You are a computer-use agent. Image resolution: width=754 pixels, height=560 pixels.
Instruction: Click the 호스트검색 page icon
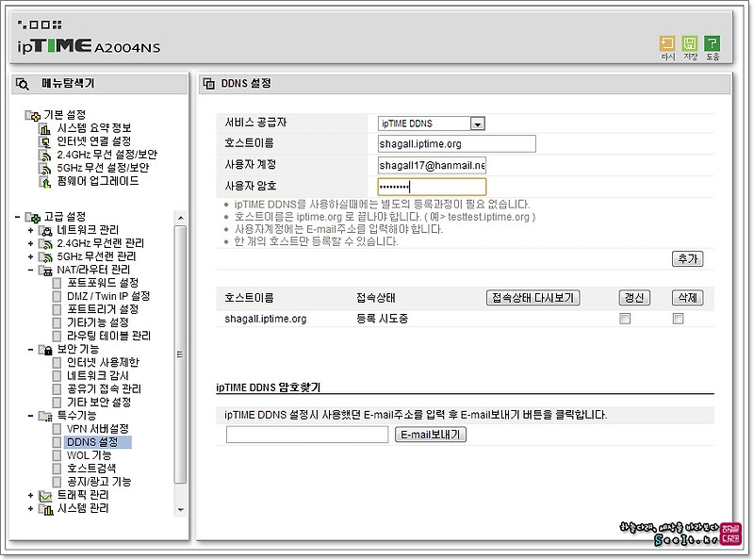(57, 469)
